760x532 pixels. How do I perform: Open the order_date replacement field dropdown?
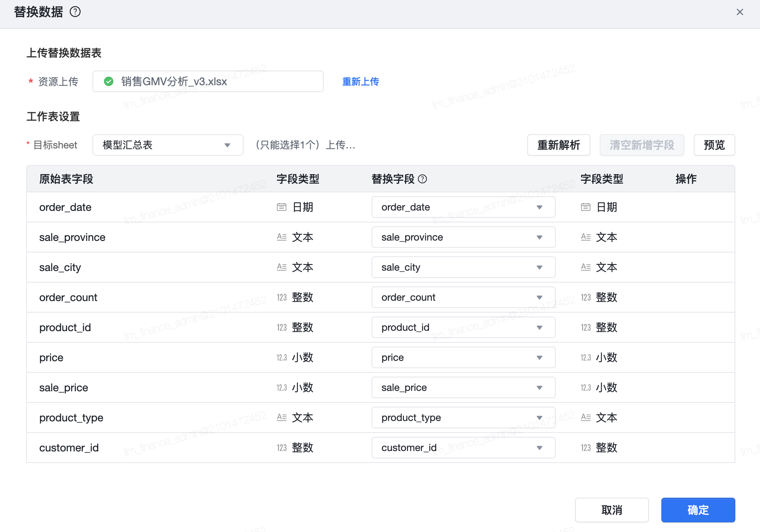coord(463,207)
